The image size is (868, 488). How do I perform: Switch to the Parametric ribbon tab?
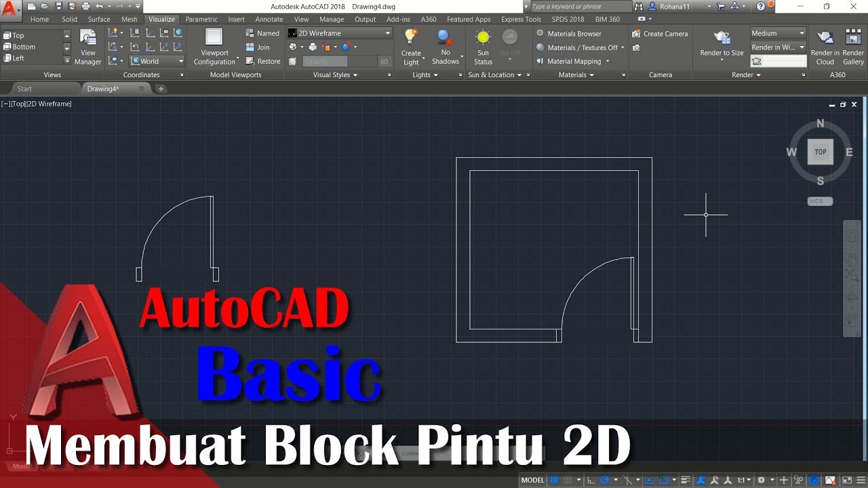point(201,19)
